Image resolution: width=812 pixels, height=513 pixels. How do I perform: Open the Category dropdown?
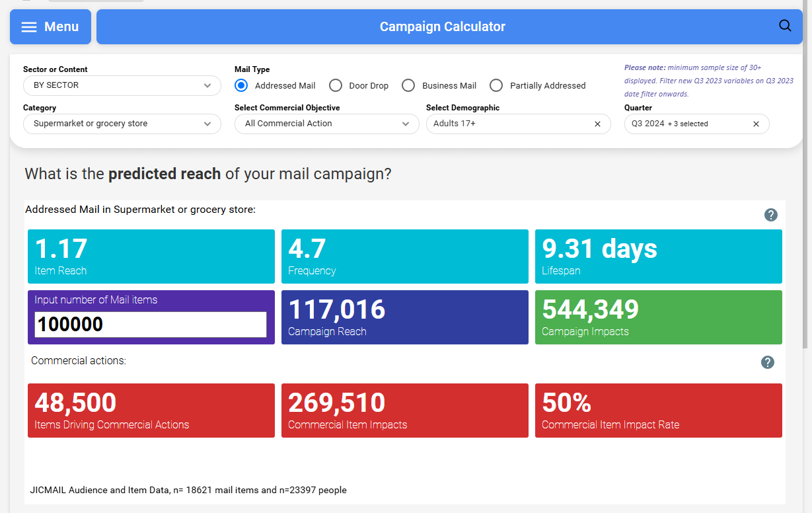pyautogui.click(x=122, y=124)
